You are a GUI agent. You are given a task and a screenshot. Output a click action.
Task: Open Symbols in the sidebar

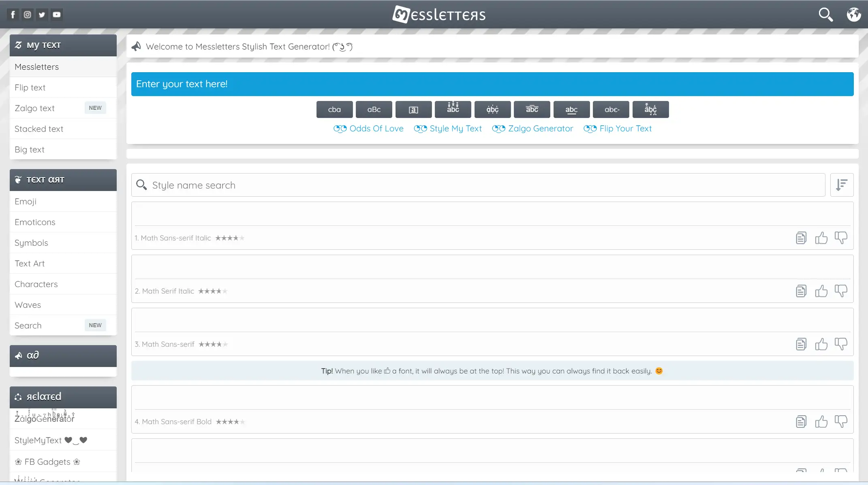[x=63, y=243]
